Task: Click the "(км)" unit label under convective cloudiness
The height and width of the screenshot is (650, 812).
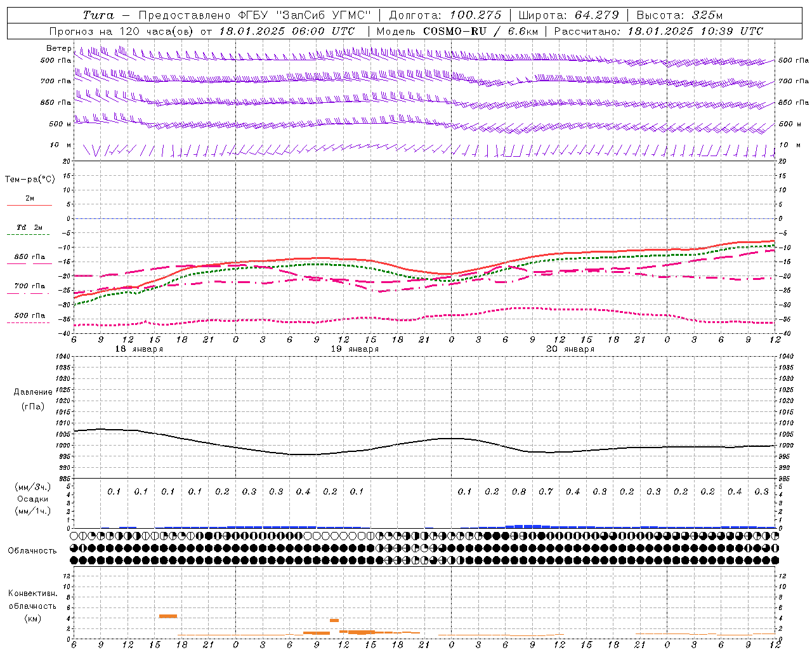Action: 33,618
